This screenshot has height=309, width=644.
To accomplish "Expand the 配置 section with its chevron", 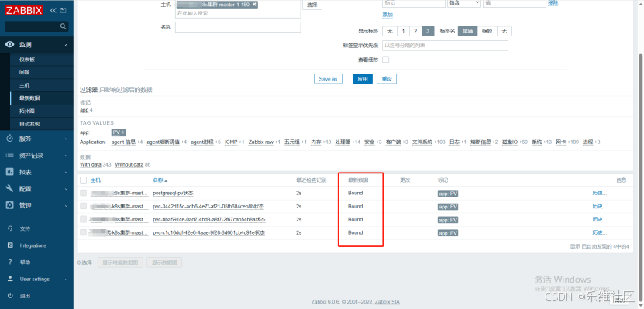I will point(66,189).
